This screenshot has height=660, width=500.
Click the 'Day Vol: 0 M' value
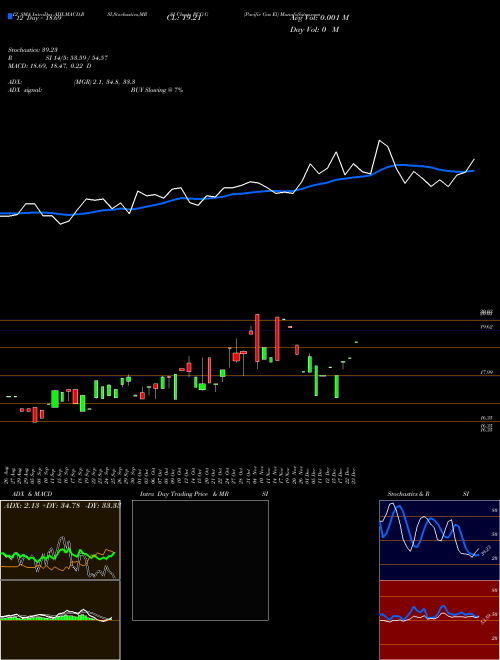[x=315, y=30]
